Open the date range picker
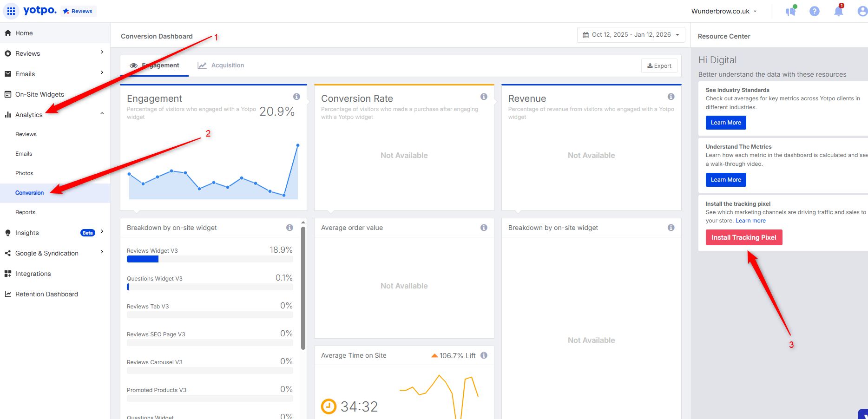The width and height of the screenshot is (868, 419). coord(631,35)
